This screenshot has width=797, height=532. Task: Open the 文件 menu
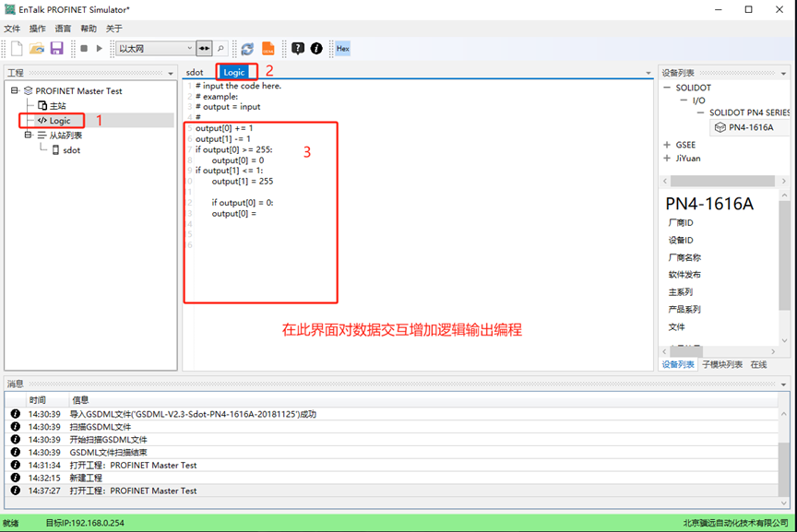point(12,29)
